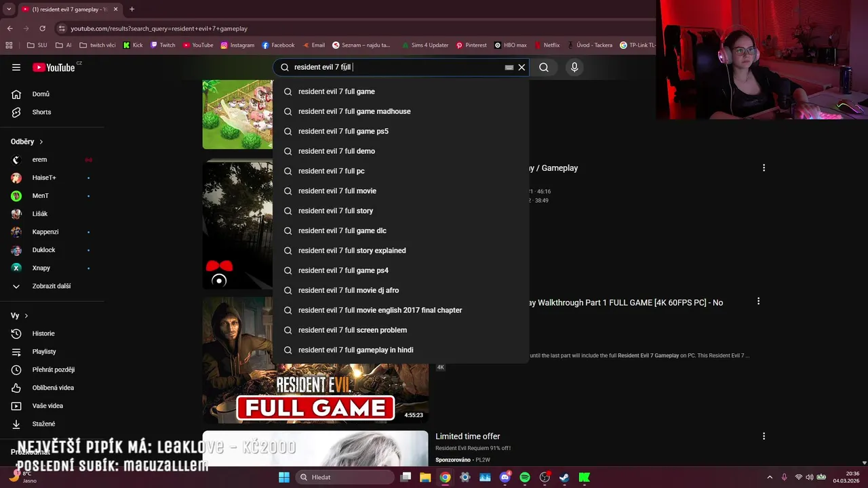Select suggestion 'resident evil 7 full movie dj afro'
This screenshot has width=868, height=488.
coord(401,290)
